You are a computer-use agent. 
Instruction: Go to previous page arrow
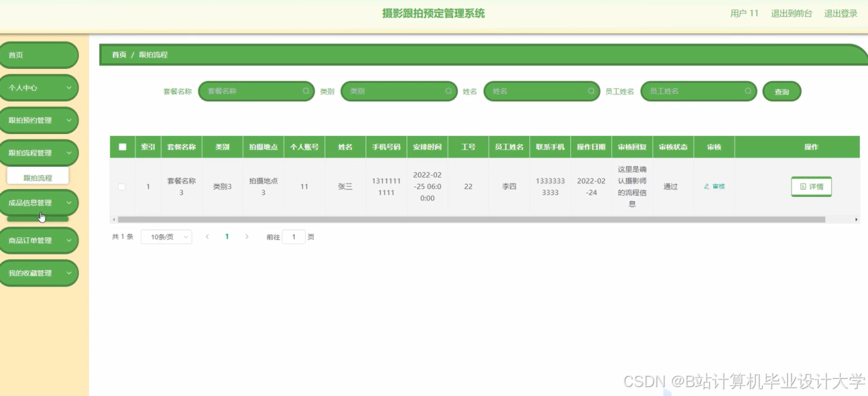tap(207, 237)
